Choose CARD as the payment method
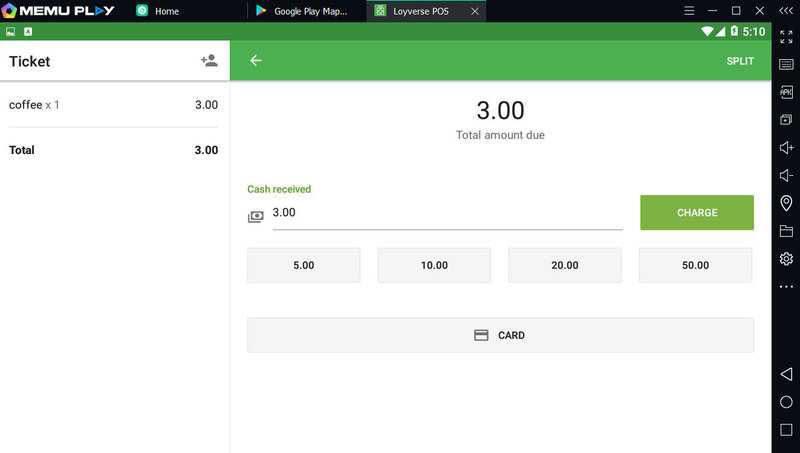 tap(500, 336)
